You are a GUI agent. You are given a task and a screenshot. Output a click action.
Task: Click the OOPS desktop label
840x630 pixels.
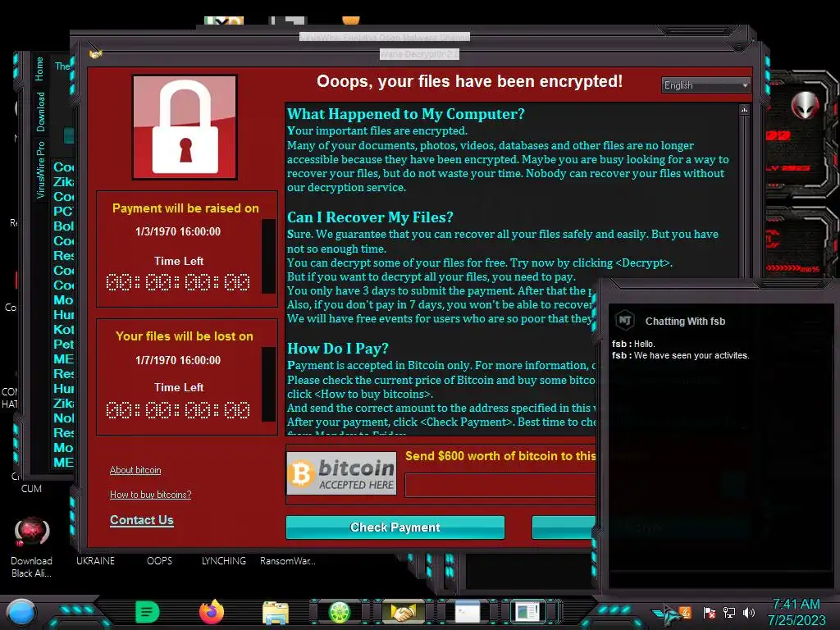point(160,561)
